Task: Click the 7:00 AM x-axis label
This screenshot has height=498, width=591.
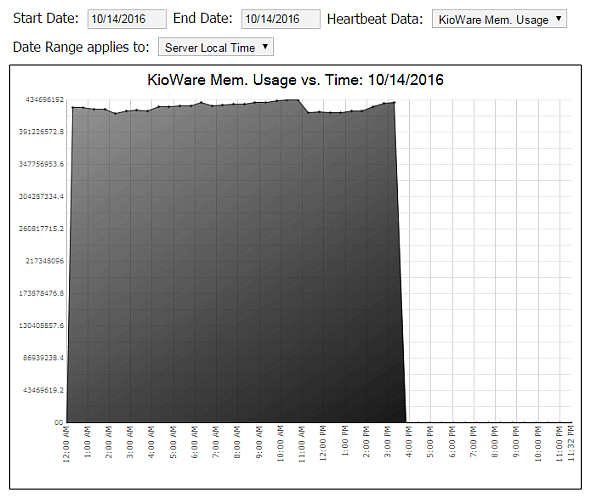Action: pos(216,442)
